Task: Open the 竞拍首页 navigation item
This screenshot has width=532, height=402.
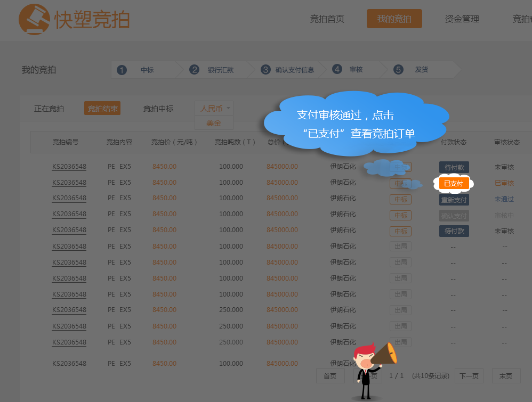Action: point(327,19)
